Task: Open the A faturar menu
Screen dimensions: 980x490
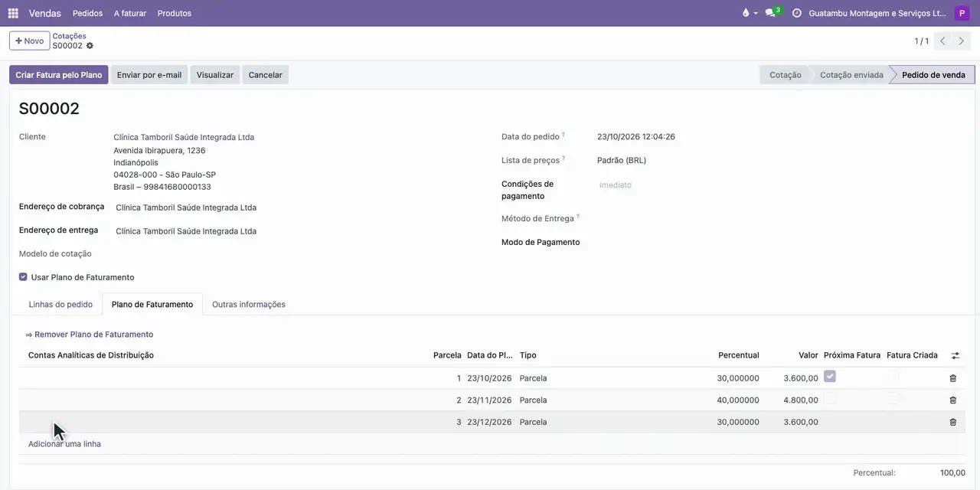Action: pyautogui.click(x=130, y=13)
